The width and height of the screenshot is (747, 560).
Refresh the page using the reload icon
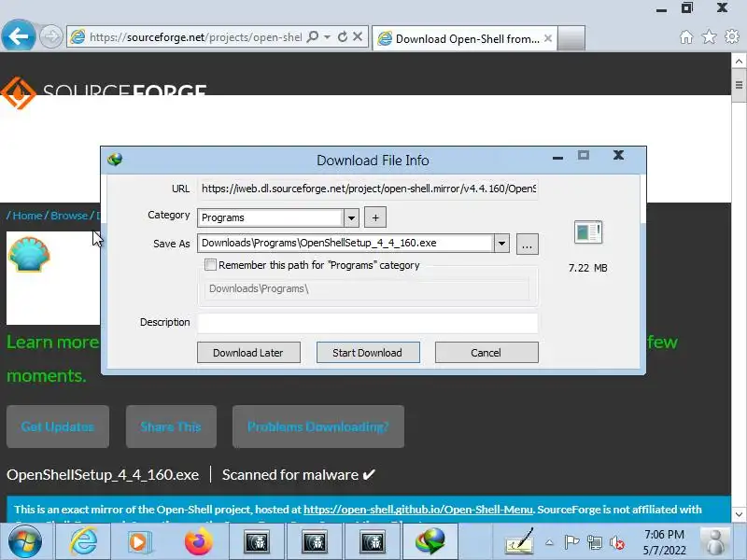pos(342,36)
